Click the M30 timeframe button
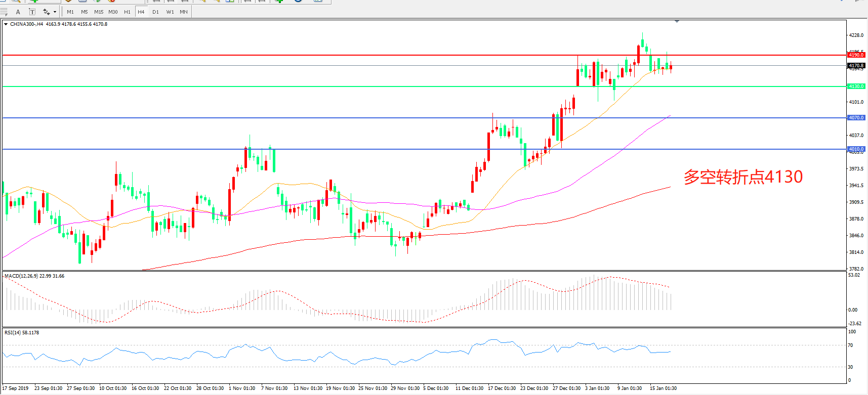Image resolution: width=868 pixels, height=395 pixels. click(113, 12)
